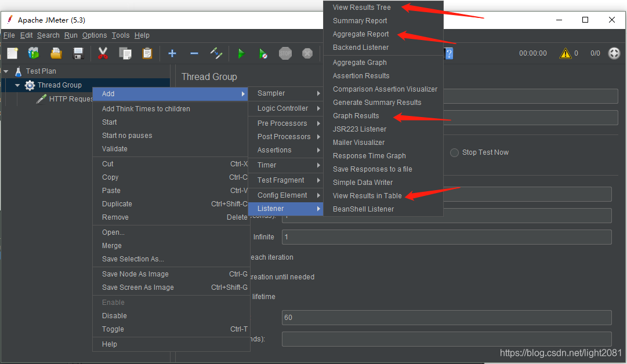Click the Paste clipboard icon
Image resolution: width=627 pixels, height=364 pixels.
[147, 53]
